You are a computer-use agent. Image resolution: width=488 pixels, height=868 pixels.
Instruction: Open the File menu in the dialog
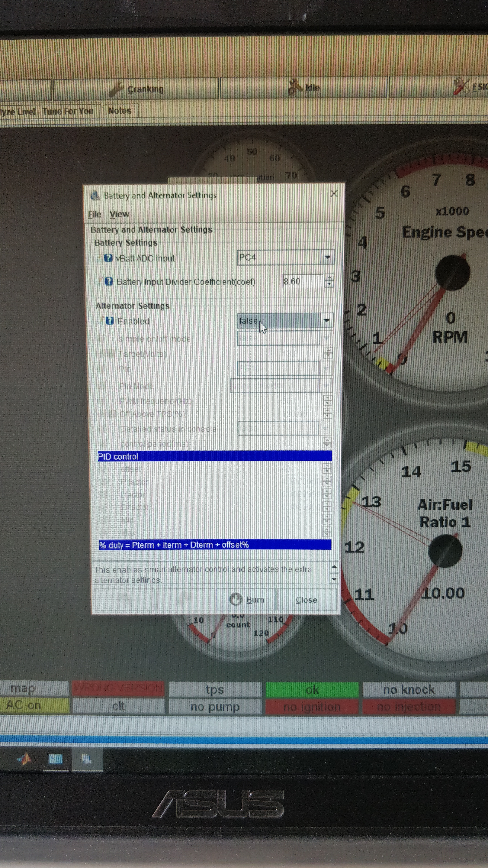point(95,214)
